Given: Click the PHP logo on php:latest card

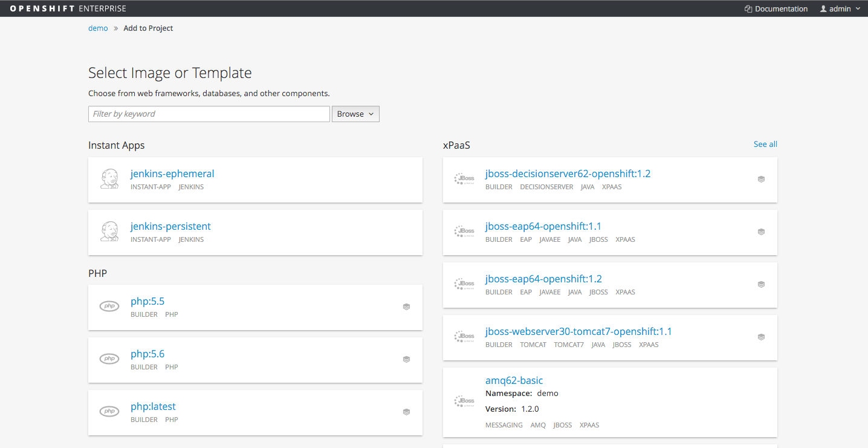Looking at the screenshot, I should 109,412.
